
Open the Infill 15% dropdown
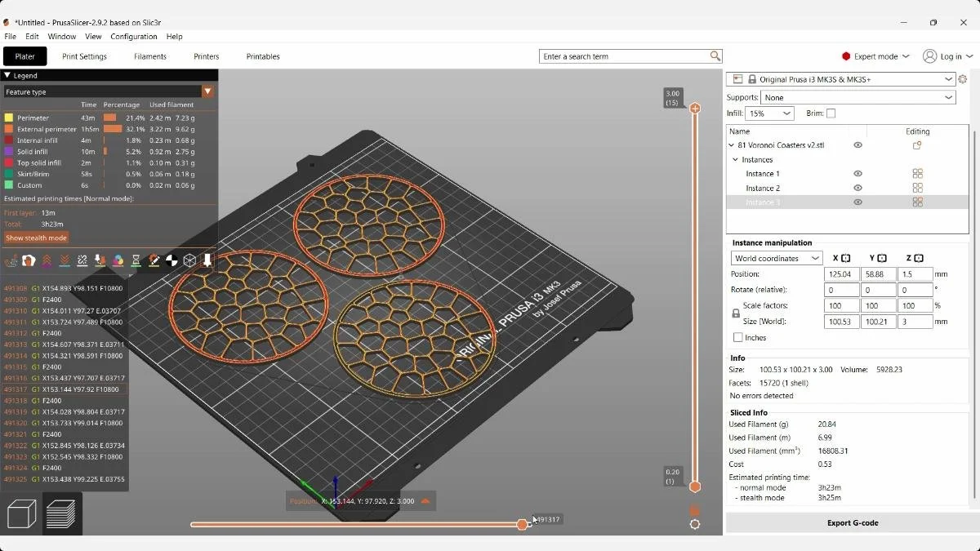[769, 113]
